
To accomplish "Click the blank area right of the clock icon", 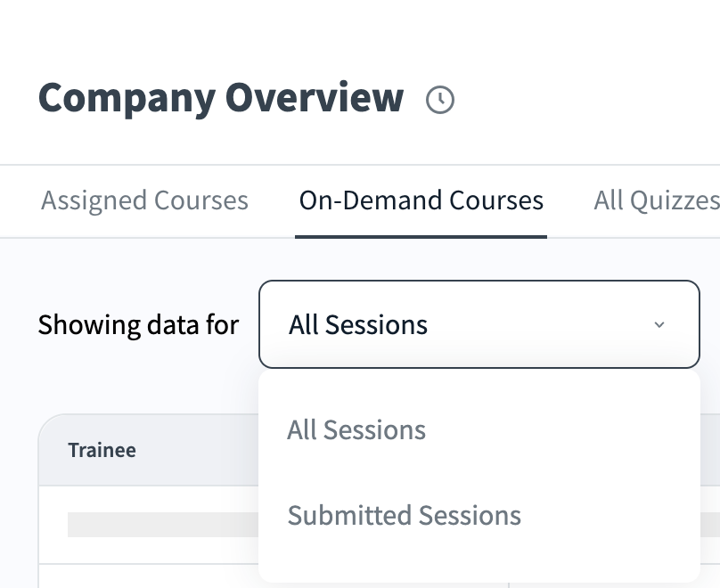I will pyautogui.click(x=579, y=100).
